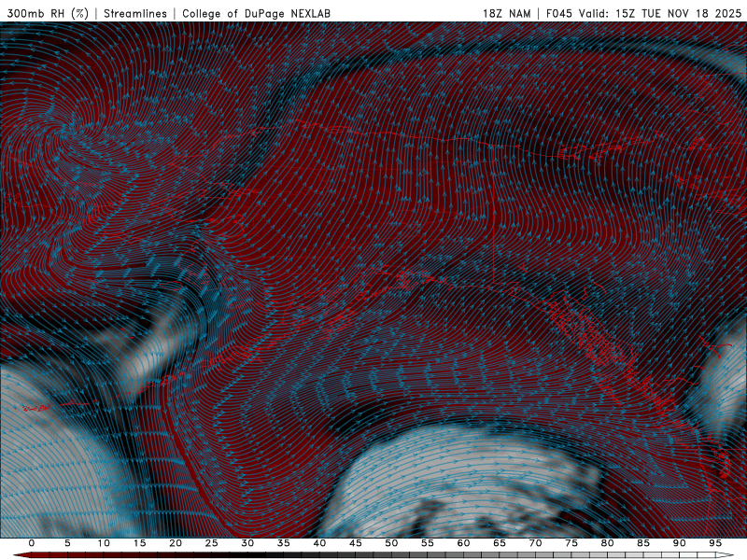Click the 20 label on color scale
747x560 pixels.
click(x=176, y=543)
